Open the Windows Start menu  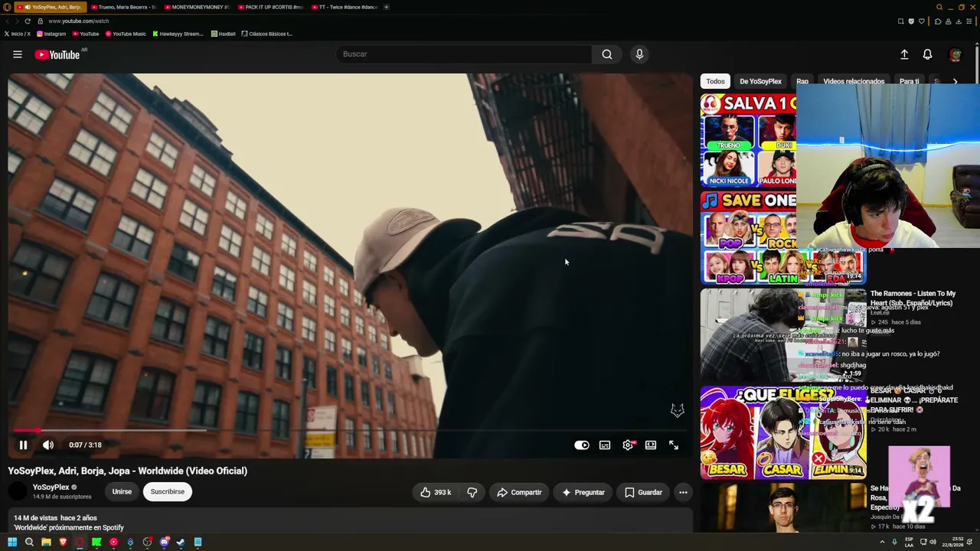click(12, 542)
